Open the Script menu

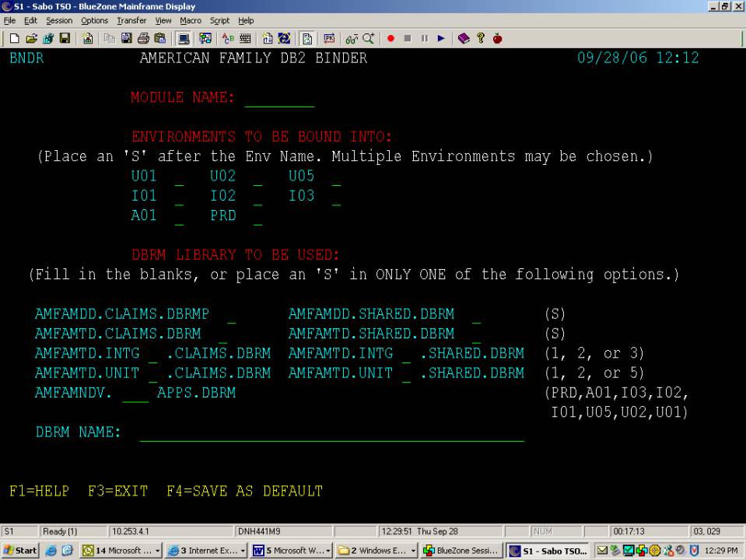[x=219, y=20]
